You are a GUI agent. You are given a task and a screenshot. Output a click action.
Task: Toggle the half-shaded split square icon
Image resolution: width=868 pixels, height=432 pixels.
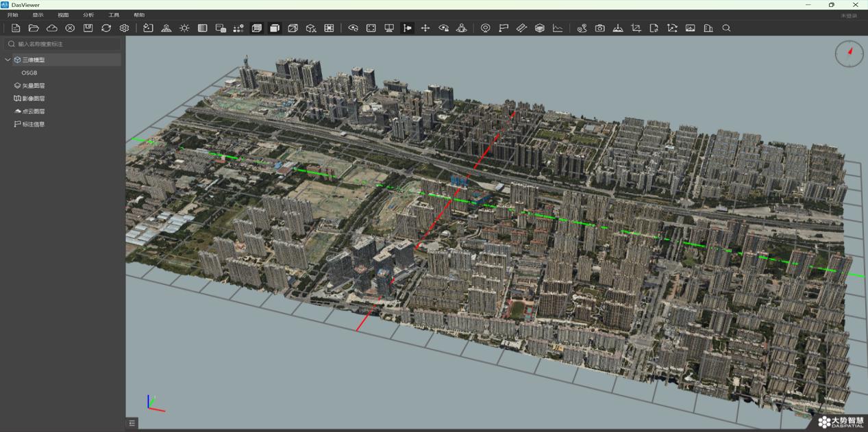[x=202, y=28]
